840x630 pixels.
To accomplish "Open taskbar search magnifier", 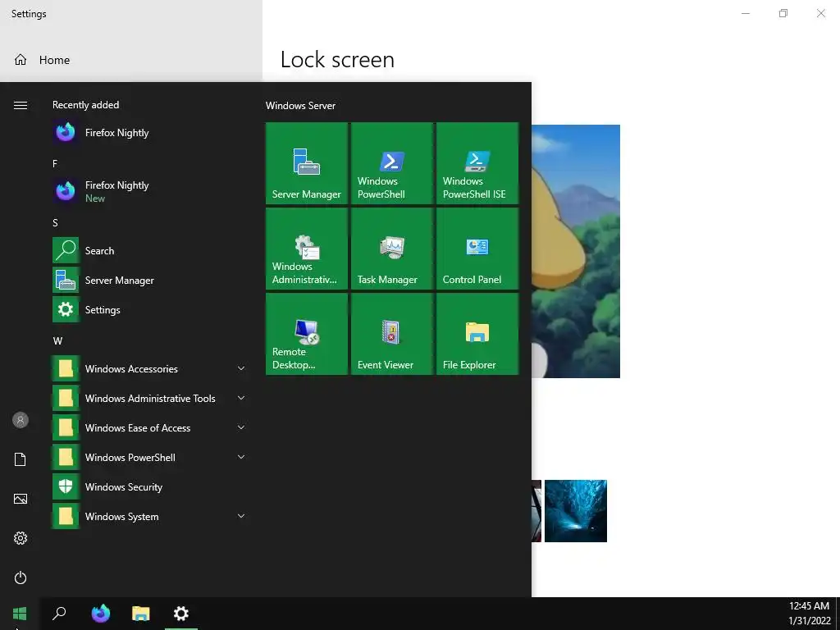I will 59,614.
